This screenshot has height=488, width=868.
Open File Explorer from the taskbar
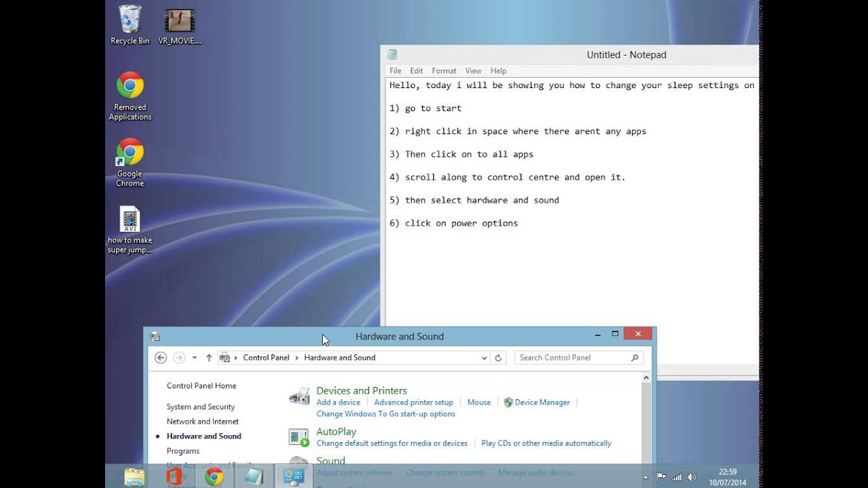click(134, 476)
